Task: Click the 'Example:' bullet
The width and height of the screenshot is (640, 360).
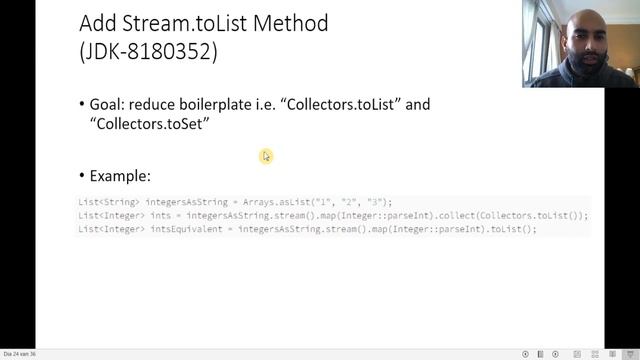Action: point(120,176)
